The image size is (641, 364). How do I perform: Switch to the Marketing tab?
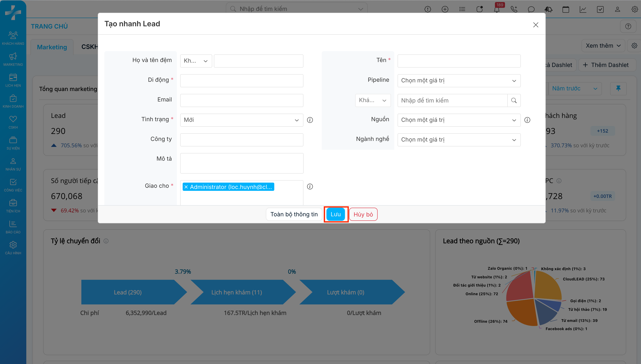pyautogui.click(x=52, y=47)
